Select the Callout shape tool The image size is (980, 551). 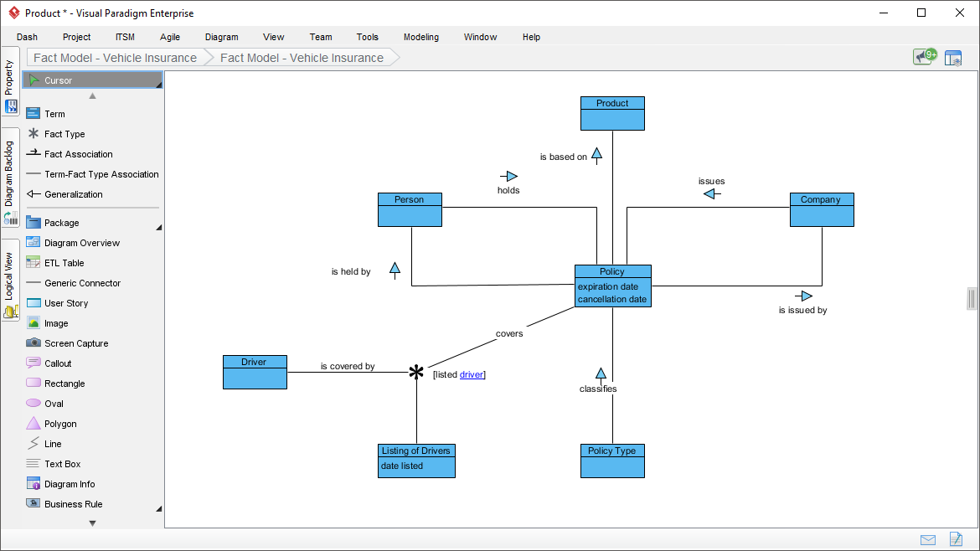point(34,363)
